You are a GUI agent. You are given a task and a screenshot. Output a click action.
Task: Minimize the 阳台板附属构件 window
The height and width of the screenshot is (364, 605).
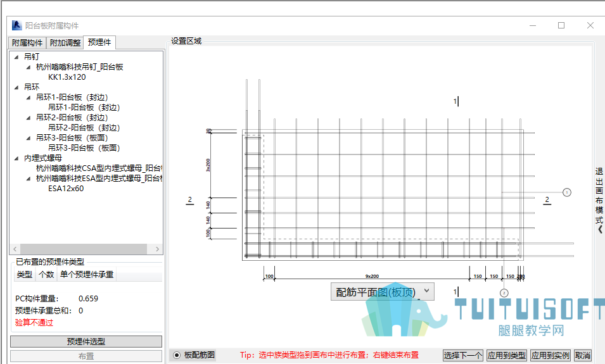pyautogui.click(x=533, y=25)
